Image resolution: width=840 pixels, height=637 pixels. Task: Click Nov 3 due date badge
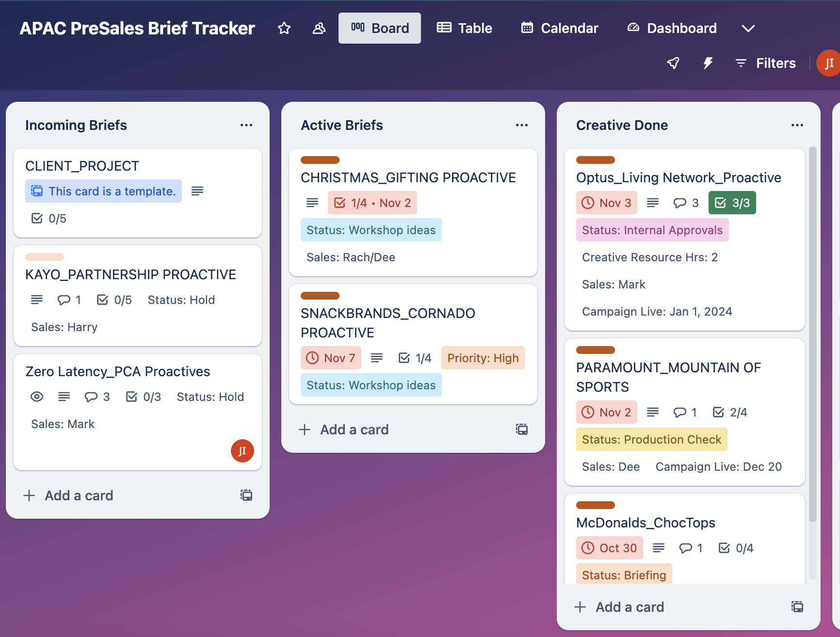[606, 203]
